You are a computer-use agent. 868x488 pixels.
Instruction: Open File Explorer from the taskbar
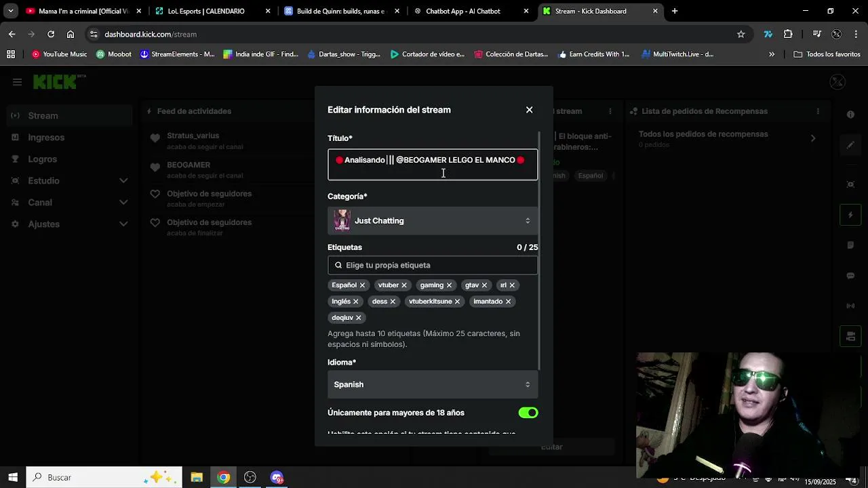pyautogui.click(x=197, y=477)
